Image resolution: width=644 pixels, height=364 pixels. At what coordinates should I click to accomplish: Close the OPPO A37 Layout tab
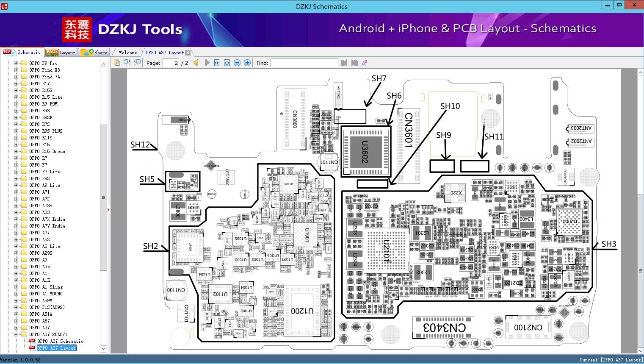tap(187, 52)
